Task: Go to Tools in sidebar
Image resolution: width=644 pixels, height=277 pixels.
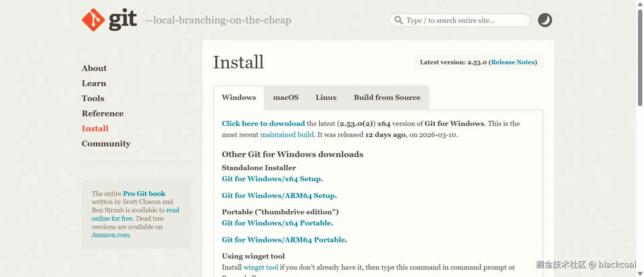Action: [93, 98]
